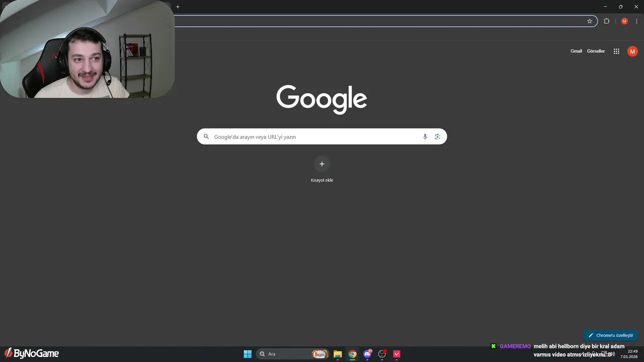This screenshot has width=644, height=362.
Task: Open Discord from the taskbar
Action: point(367,354)
